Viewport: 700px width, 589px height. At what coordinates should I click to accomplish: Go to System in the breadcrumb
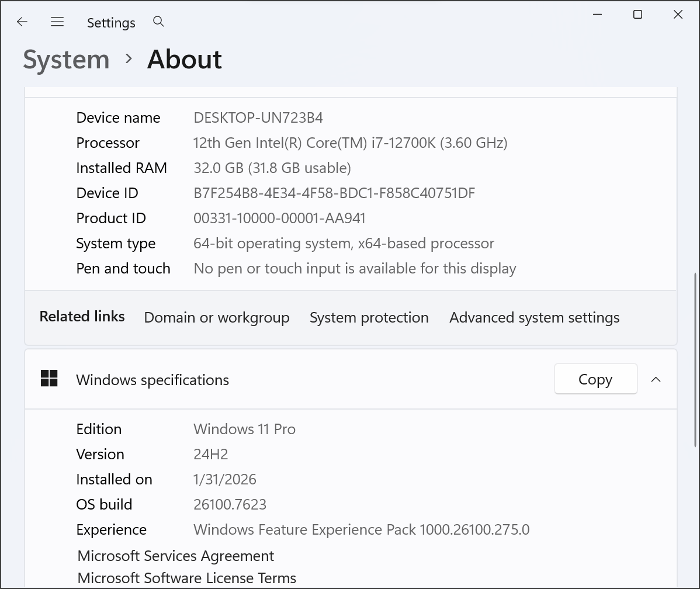66,60
